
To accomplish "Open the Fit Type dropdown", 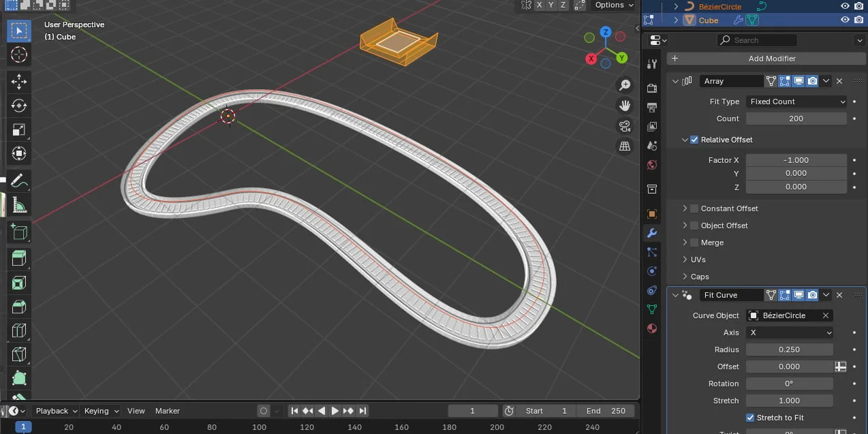I will tap(796, 101).
